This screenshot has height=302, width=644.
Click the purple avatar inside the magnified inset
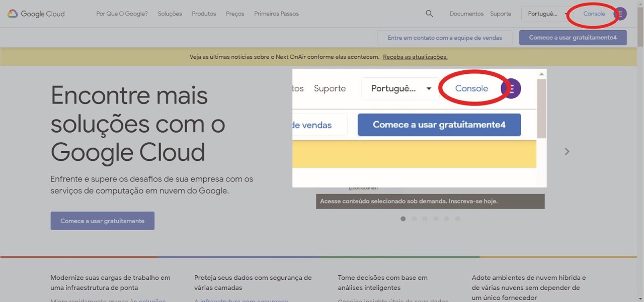(x=512, y=89)
